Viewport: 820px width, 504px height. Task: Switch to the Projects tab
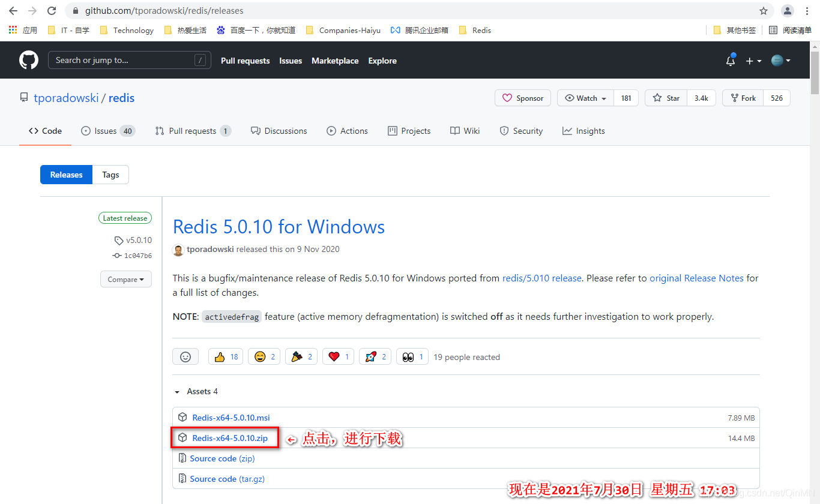(409, 131)
